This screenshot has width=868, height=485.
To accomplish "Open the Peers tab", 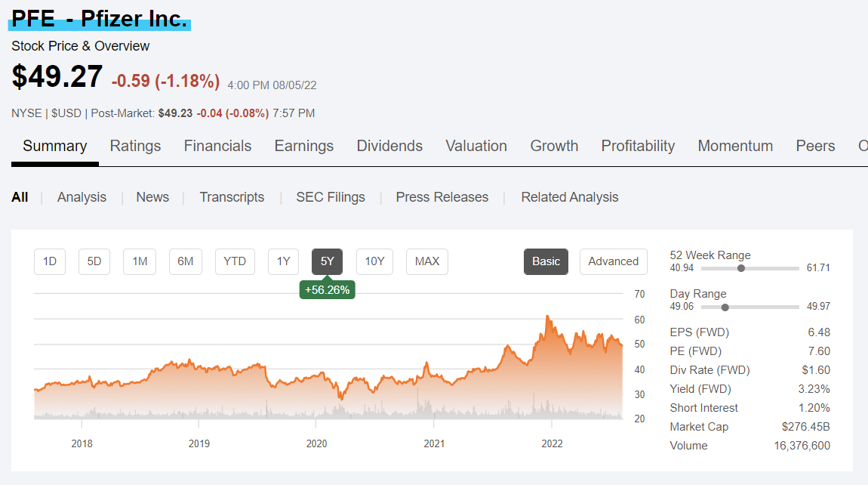I will tap(815, 146).
